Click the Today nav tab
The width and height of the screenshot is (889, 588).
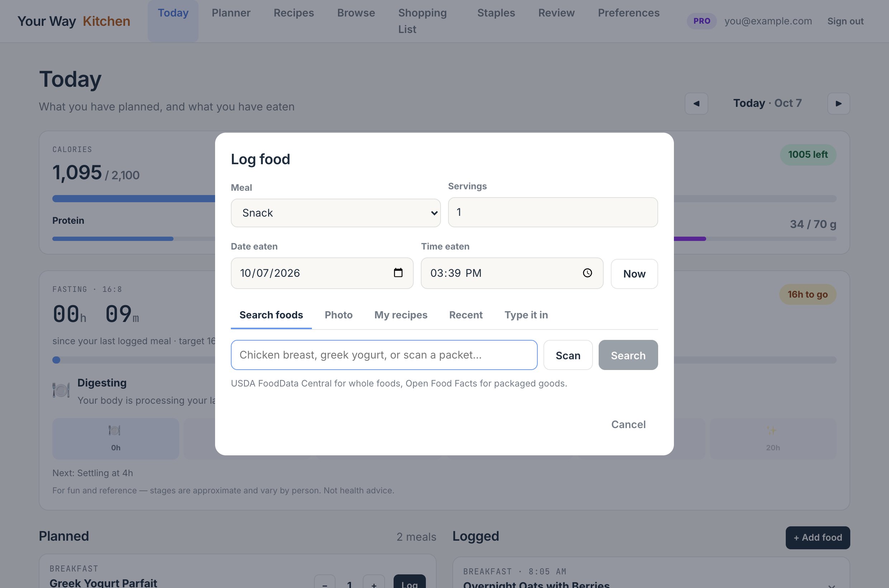(x=173, y=21)
